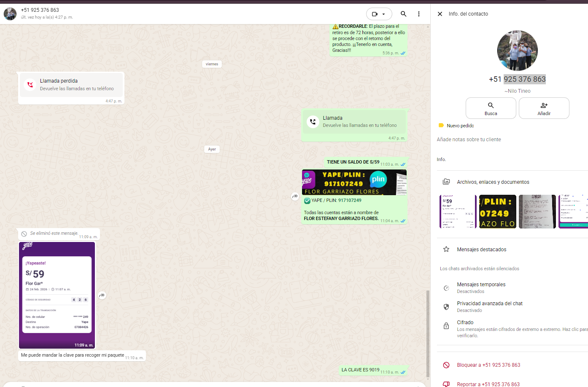Open the three-dot chat menu
Screen dimensions: 588x387
point(419,14)
